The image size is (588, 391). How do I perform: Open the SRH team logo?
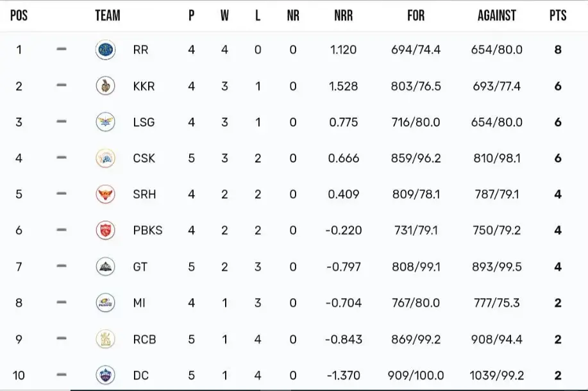click(x=105, y=194)
